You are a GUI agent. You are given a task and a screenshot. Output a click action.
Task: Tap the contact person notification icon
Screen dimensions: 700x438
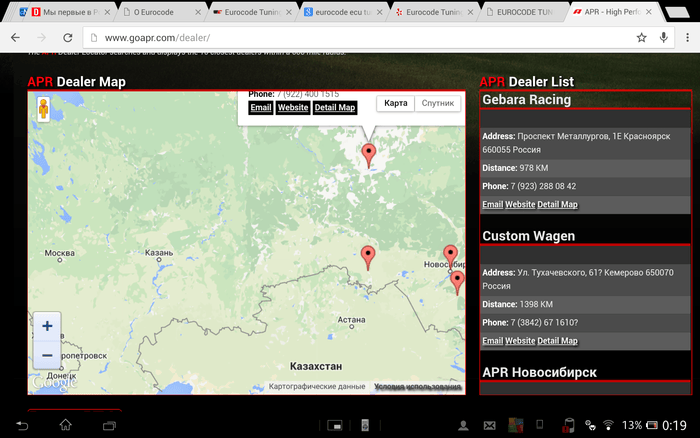click(x=463, y=425)
